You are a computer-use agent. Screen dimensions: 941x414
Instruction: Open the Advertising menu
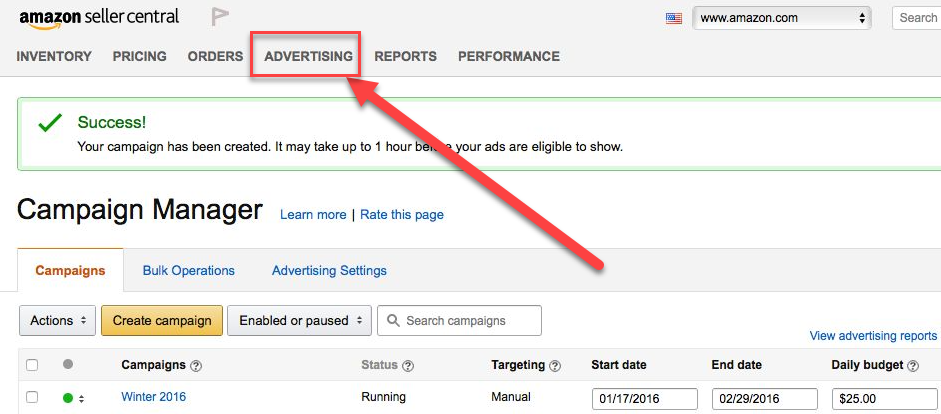pyautogui.click(x=308, y=56)
